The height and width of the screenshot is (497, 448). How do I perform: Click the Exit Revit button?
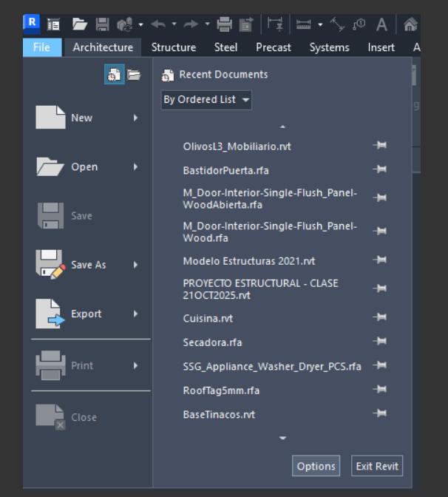click(x=377, y=466)
